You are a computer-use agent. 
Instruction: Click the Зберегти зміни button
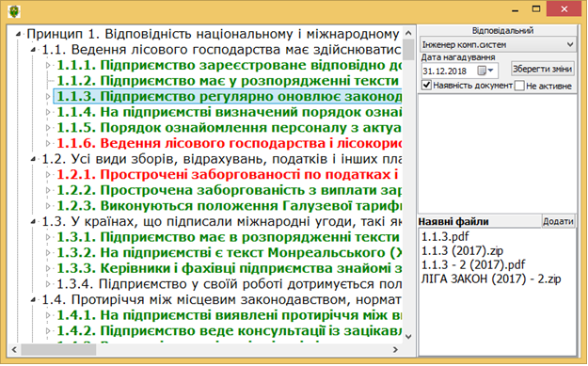[x=542, y=69]
